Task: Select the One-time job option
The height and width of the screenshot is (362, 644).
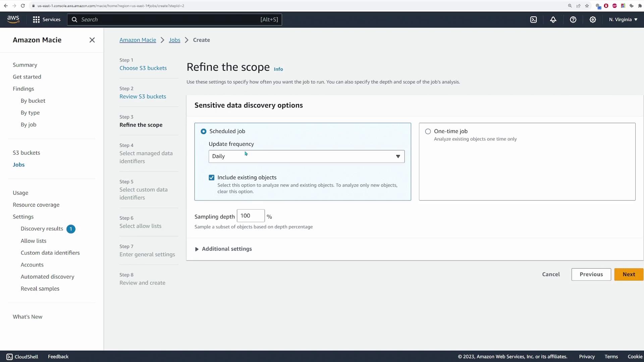Action: click(x=428, y=131)
